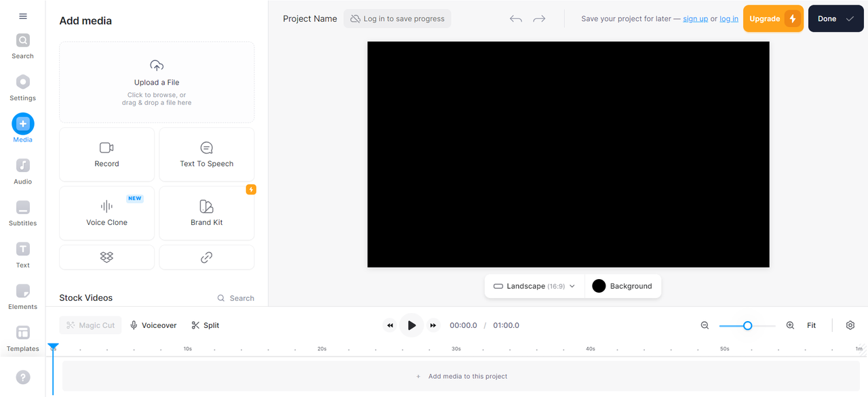
Task: Start a Voiceover recording
Action: (x=153, y=325)
